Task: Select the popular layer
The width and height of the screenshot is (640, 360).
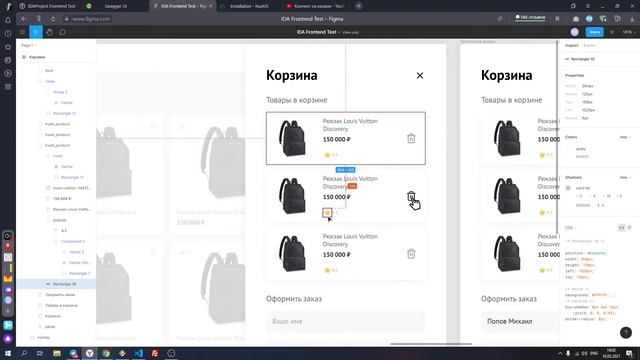Action: (59, 220)
